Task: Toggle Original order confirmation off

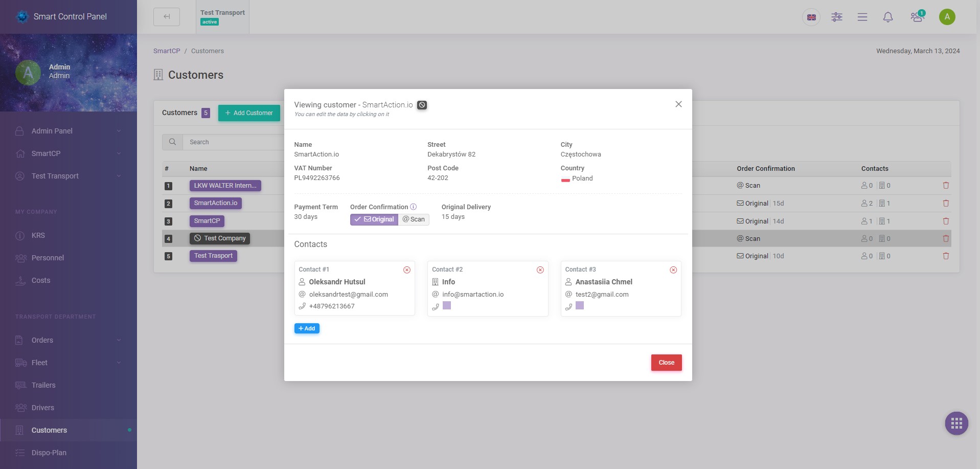Action: (x=374, y=219)
